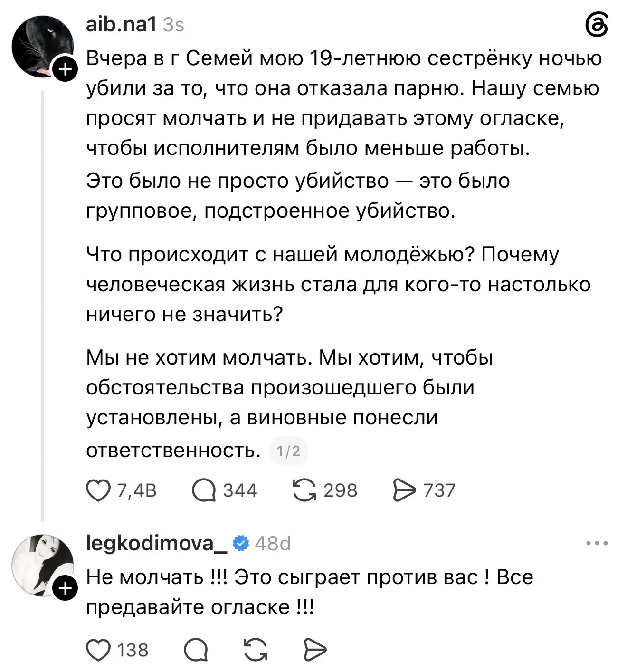Viewport: 627px width, 672px height.
Task: Expand the 1/2 thread part indicator
Action: coord(289,451)
